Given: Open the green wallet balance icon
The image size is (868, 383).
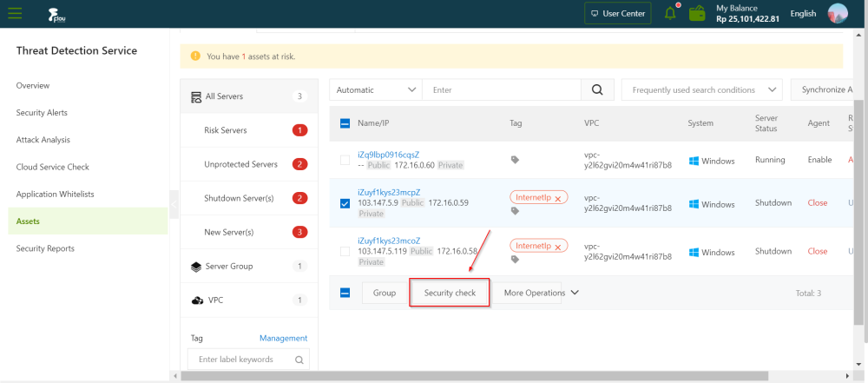Looking at the screenshot, I should [x=697, y=14].
